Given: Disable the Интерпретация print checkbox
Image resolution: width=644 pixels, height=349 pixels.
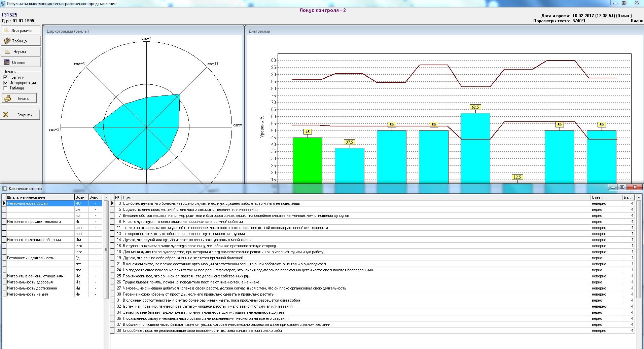Looking at the screenshot, I should pos(5,83).
